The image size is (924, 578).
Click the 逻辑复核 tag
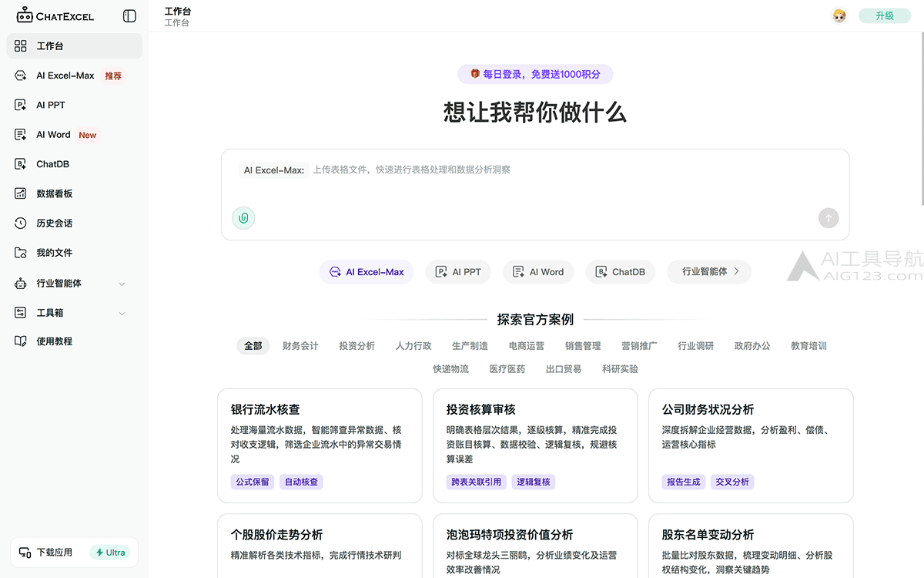533,482
